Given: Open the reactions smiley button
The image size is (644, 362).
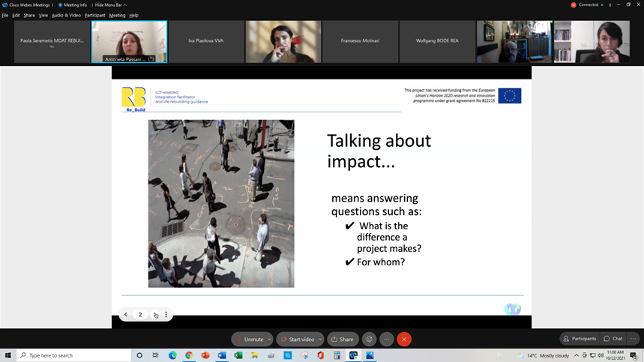Looking at the screenshot, I should pos(370,340).
